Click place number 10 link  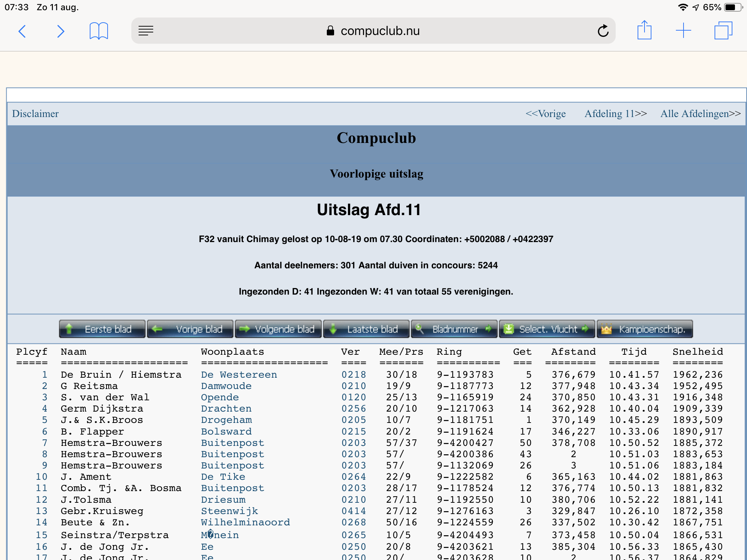(42, 477)
